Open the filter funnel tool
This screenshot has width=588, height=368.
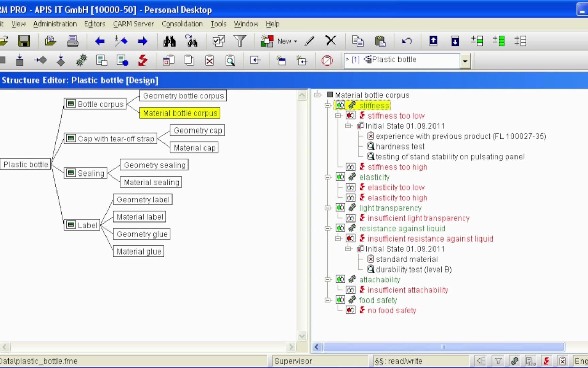tap(240, 41)
